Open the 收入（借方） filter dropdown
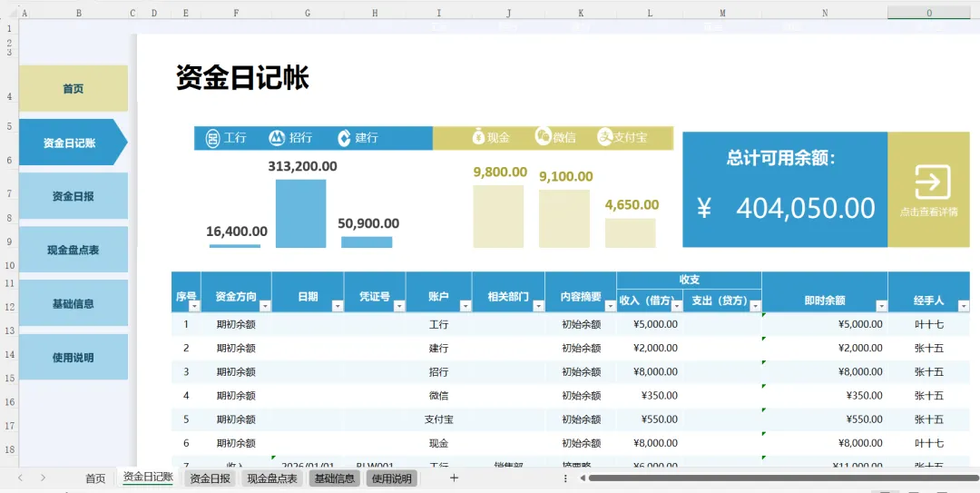Image resolution: width=980 pixels, height=493 pixels. [677, 306]
